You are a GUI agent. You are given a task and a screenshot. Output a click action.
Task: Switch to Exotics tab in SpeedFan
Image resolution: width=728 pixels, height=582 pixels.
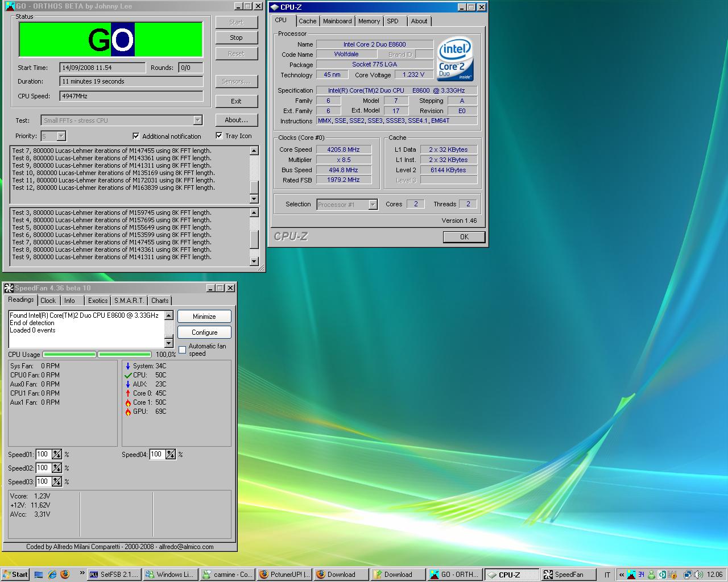(x=98, y=301)
